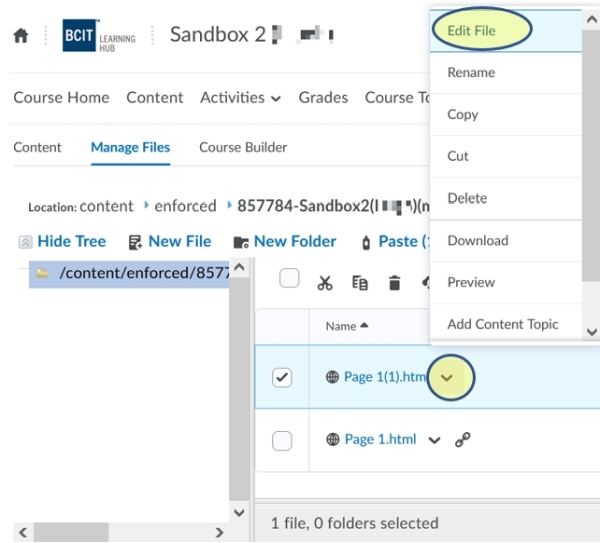Click the cut scissors icon

pyautogui.click(x=325, y=283)
